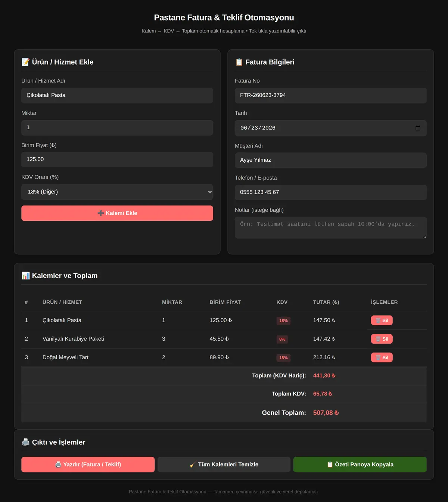
Task: Click the 147.42 ₺ amount cell
Action: [x=324, y=339]
